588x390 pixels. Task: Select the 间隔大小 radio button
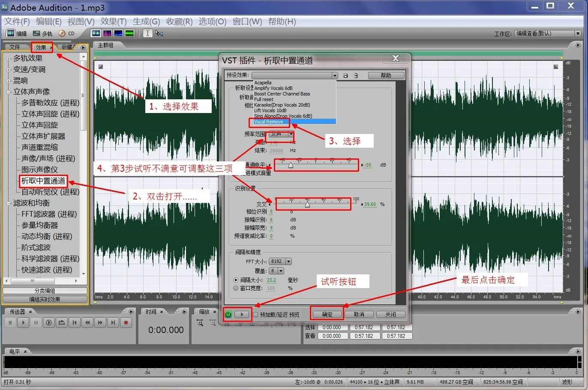click(x=236, y=280)
